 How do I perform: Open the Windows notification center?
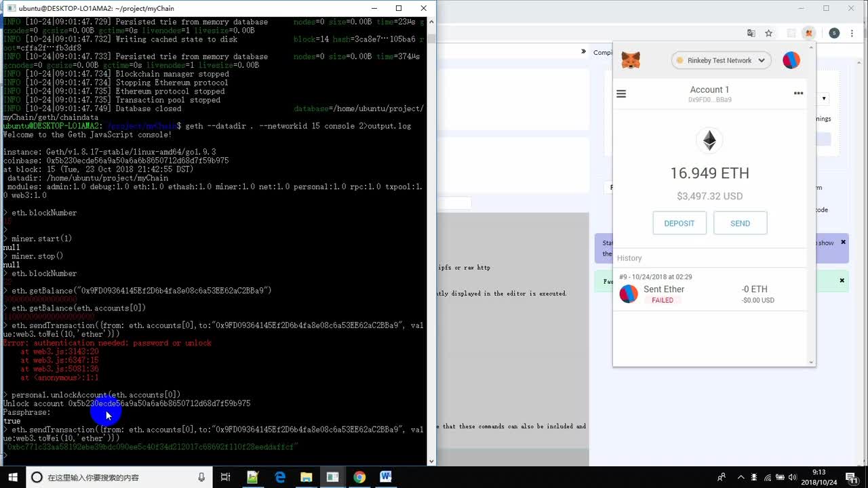tap(852, 477)
